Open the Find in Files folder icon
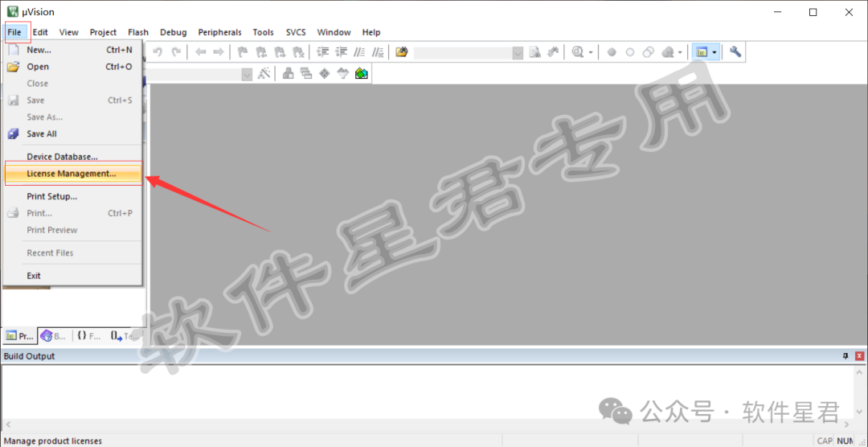 click(402, 52)
